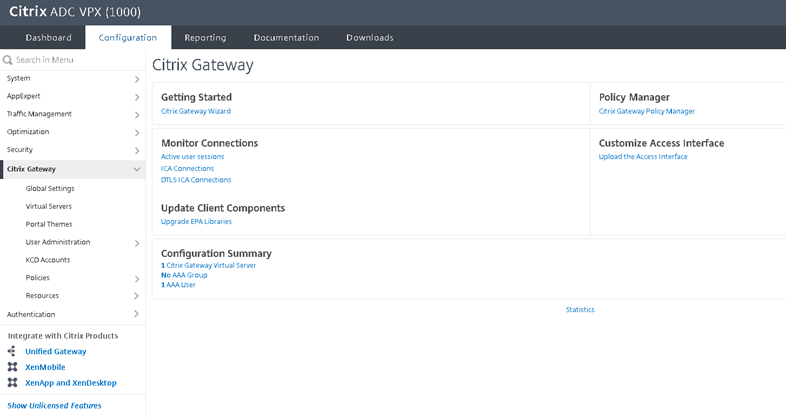Click Upgrade EPA Libraries link
The image size is (786, 417).
(x=196, y=221)
